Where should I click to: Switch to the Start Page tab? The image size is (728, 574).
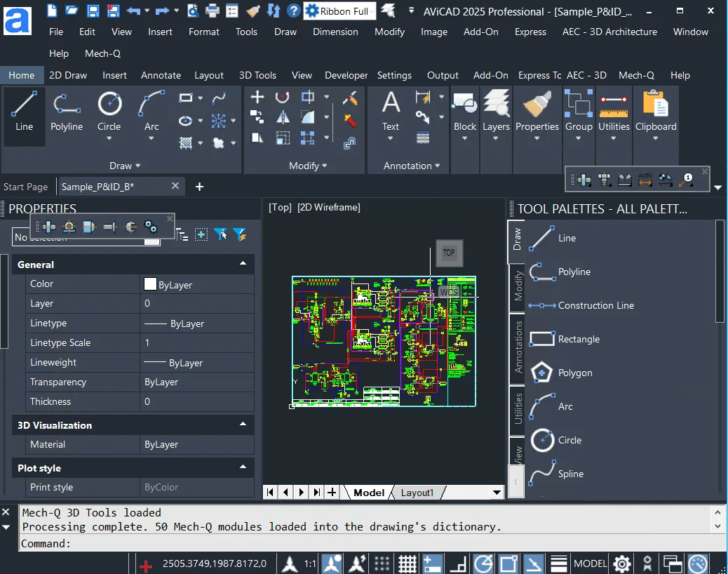coord(25,187)
